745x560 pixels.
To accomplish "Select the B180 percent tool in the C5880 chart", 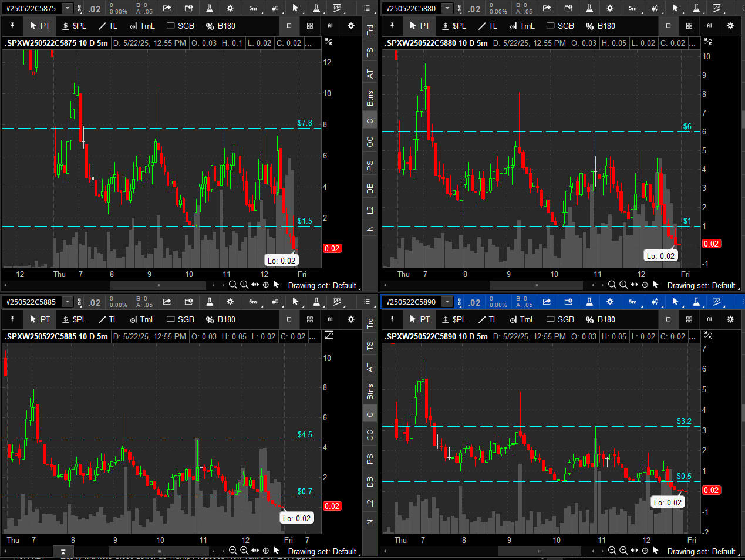I will [600, 26].
